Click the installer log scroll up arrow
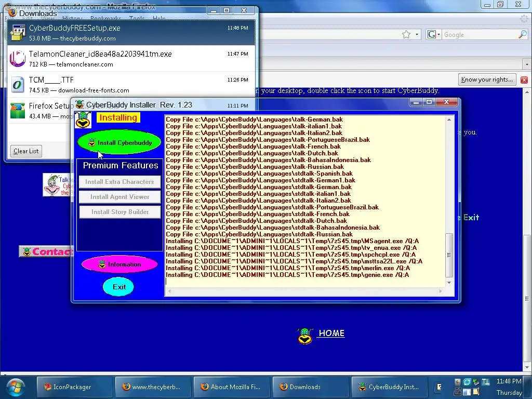 pyautogui.click(x=449, y=120)
